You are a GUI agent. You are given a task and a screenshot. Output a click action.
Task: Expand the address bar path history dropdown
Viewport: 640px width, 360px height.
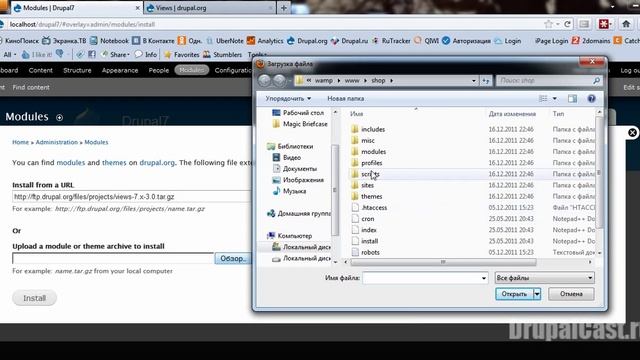(x=473, y=81)
